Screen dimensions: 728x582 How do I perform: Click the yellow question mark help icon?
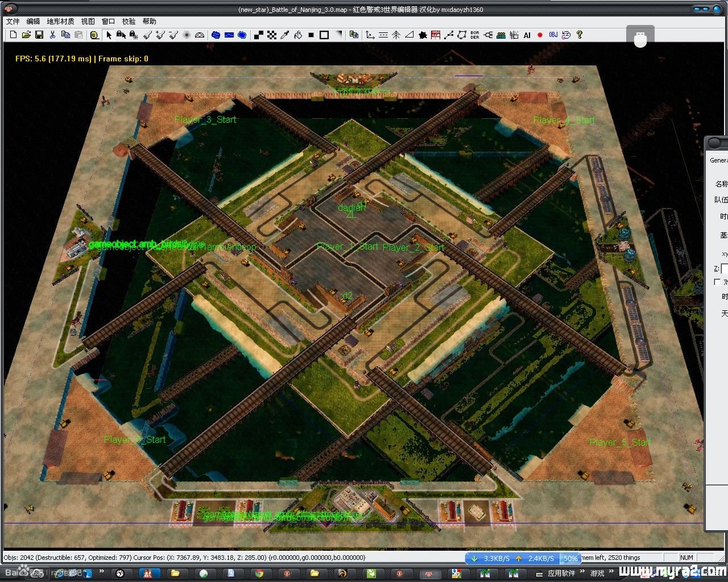point(580,35)
